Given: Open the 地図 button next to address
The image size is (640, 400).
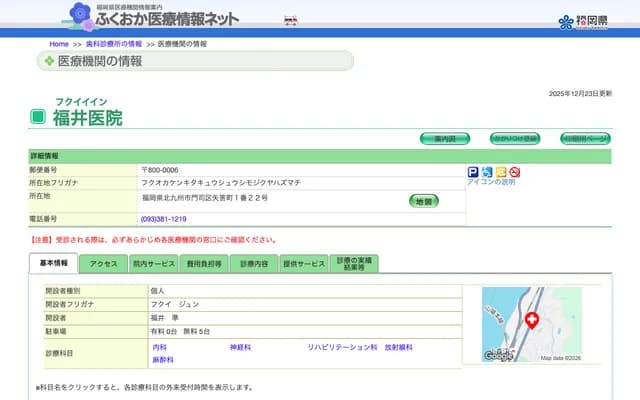Looking at the screenshot, I should tap(424, 201).
